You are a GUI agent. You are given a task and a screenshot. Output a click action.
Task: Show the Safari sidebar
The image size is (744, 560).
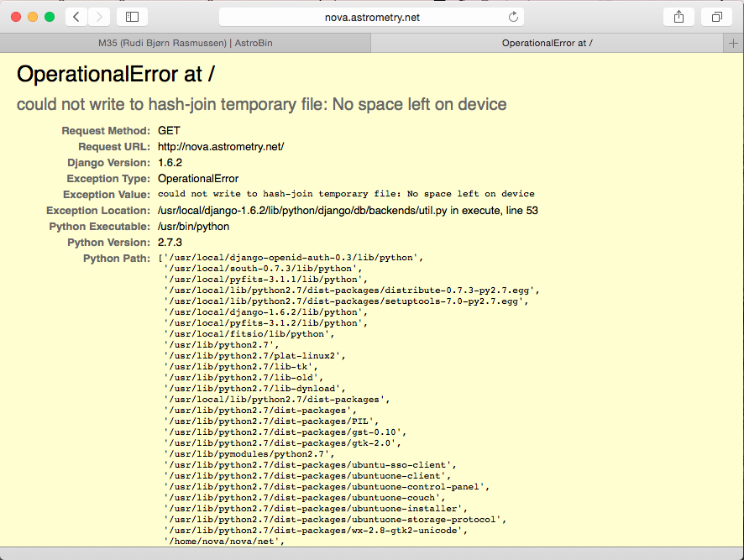(x=132, y=17)
